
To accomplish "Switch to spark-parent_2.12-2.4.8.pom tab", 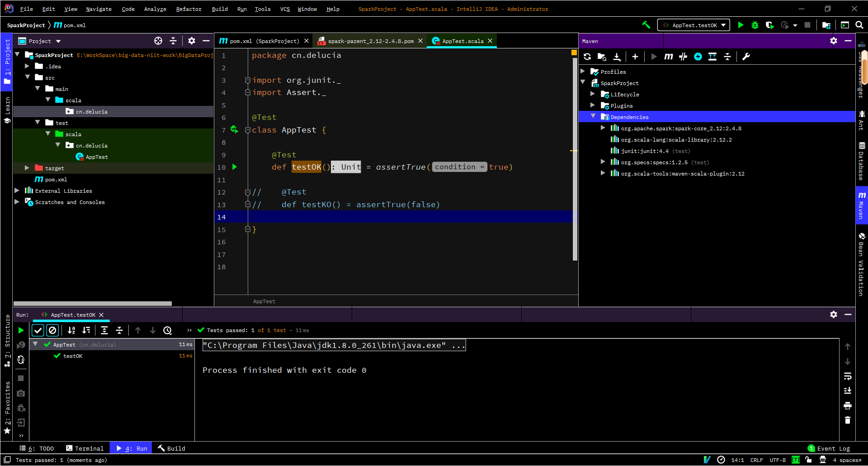I will (371, 41).
